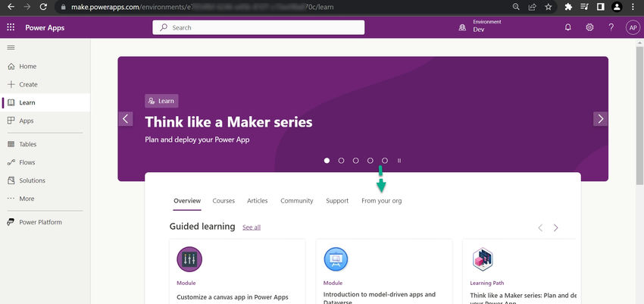Open the browser zoom magnifier icon
The height and width of the screenshot is (304, 644).
516,7
